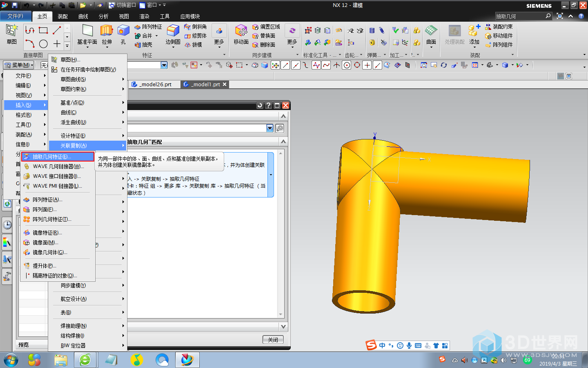Image resolution: width=588 pixels, height=368 pixels.
Task: Open Windows Start button
Action: coord(11,360)
